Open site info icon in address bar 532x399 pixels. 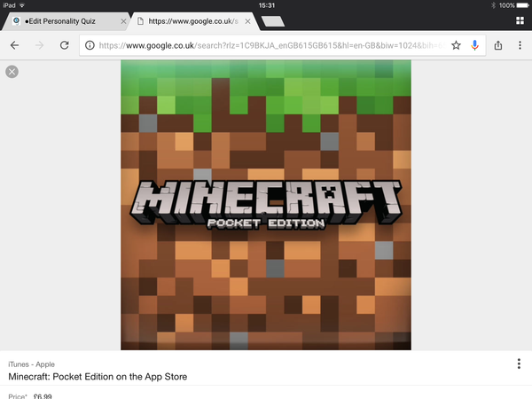pos(90,45)
